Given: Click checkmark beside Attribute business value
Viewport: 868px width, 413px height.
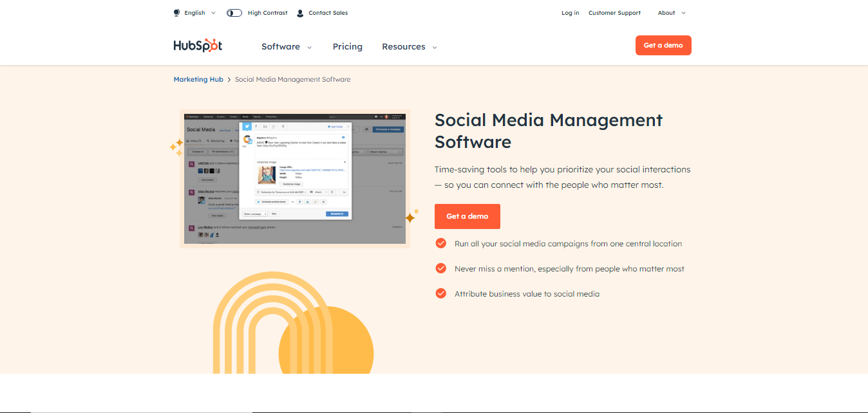Looking at the screenshot, I should [x=440, y=293].
